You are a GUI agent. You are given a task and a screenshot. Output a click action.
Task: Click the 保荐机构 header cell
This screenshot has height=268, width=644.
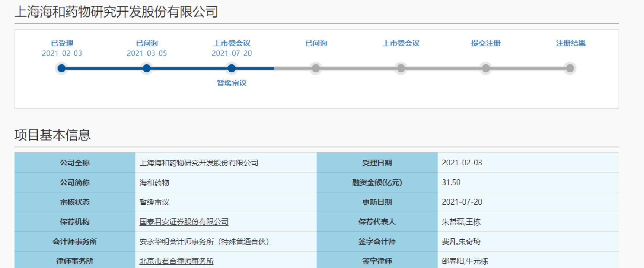[x=75, y=222]
